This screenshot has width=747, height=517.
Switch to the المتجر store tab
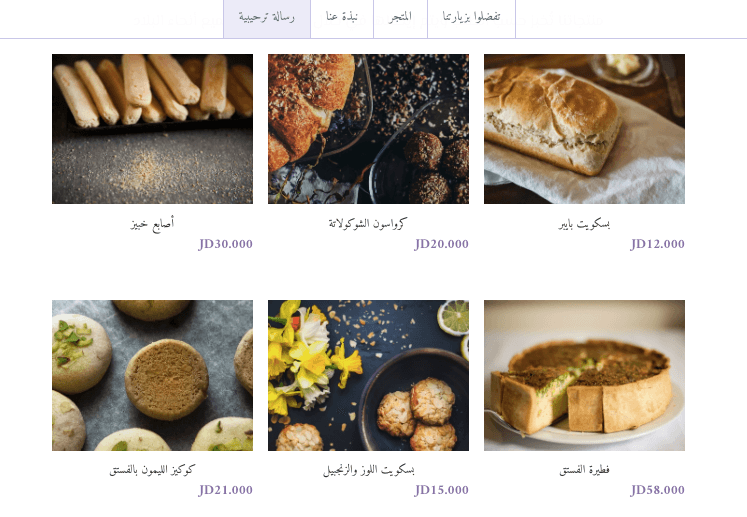[x=400, y=18]
